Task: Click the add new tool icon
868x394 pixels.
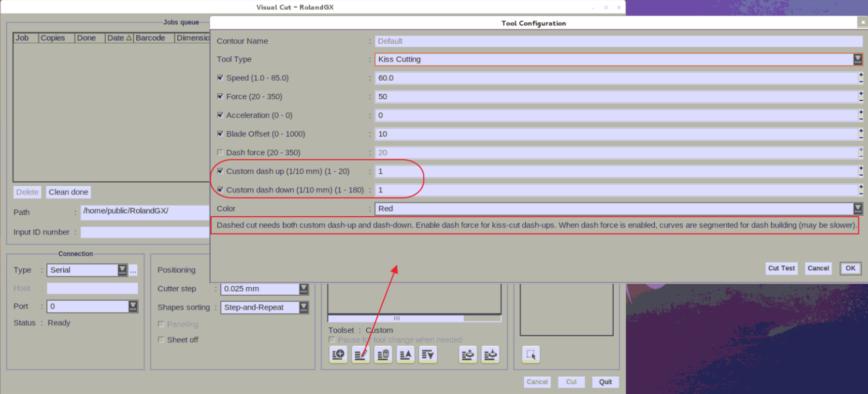Action: [338, 354]
